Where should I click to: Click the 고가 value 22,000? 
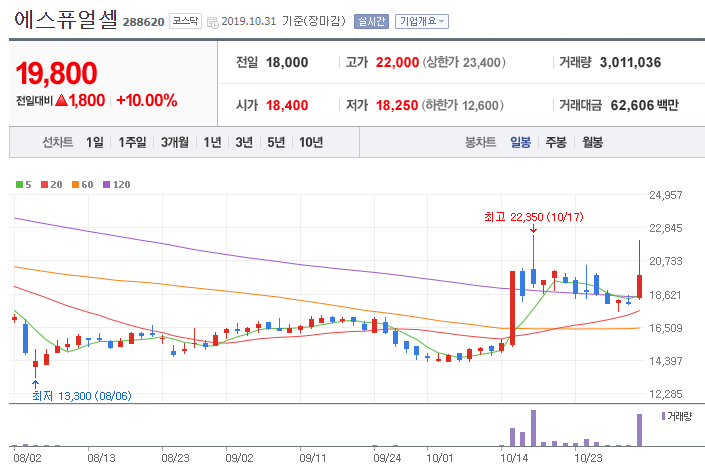pos(397,62)
